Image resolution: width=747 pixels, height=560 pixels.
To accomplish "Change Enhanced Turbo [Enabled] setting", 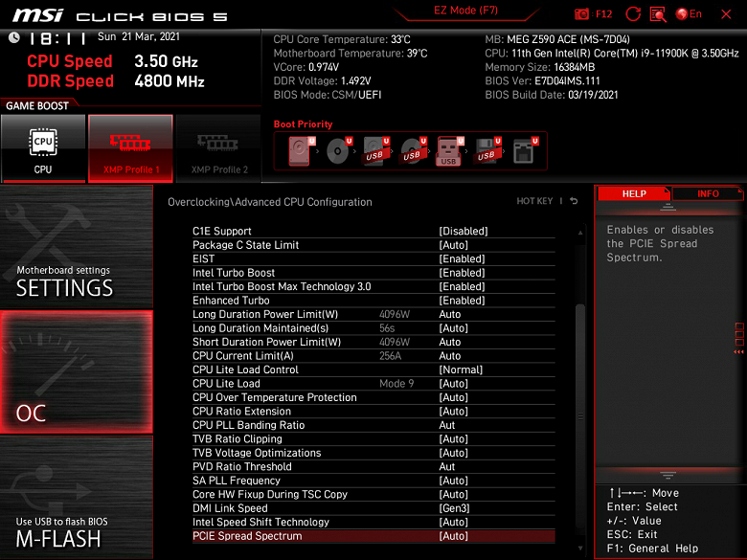I will tap(373, 301).
